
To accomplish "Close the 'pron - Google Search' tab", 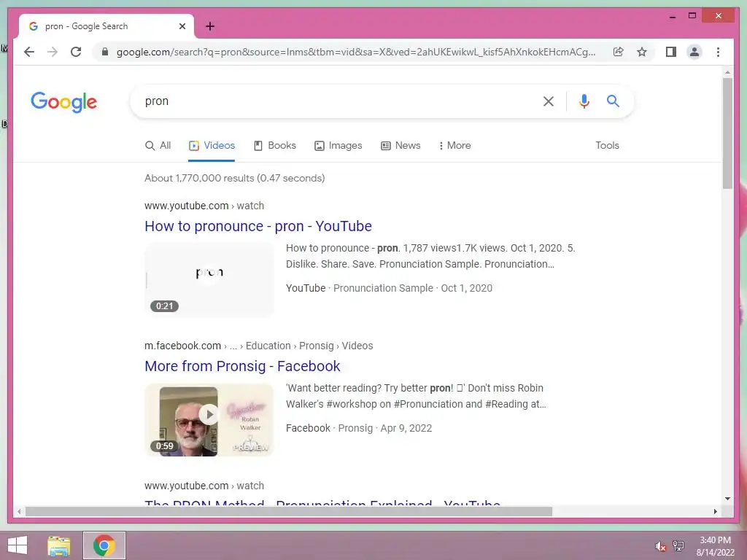I will [x=182, y=27].
